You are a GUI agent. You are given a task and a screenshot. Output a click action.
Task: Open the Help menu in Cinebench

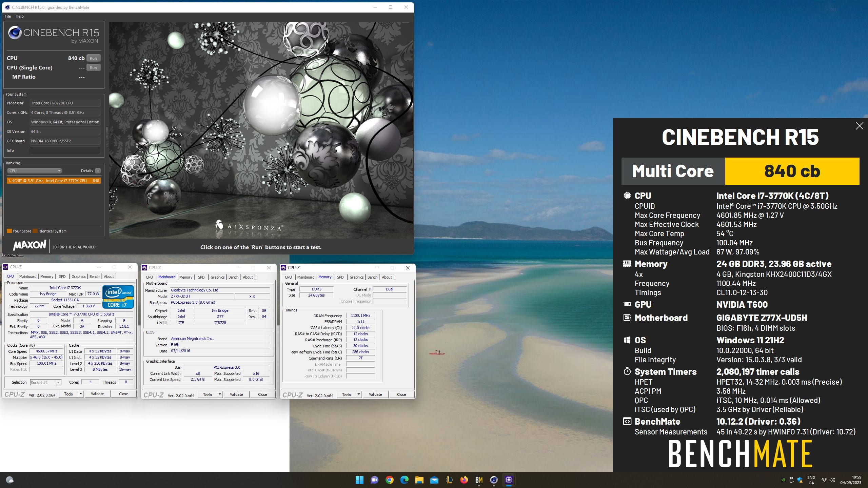pos(20,16)
